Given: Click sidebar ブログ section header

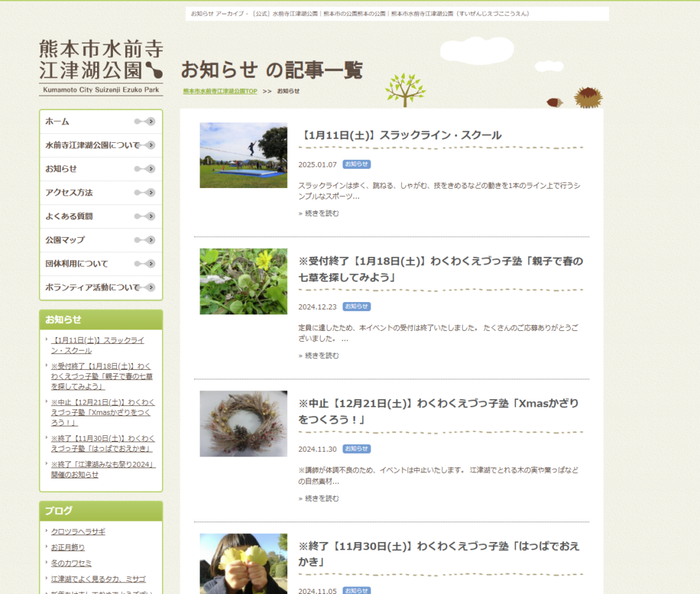Looking at the screenshot, I should click(101, 511).
